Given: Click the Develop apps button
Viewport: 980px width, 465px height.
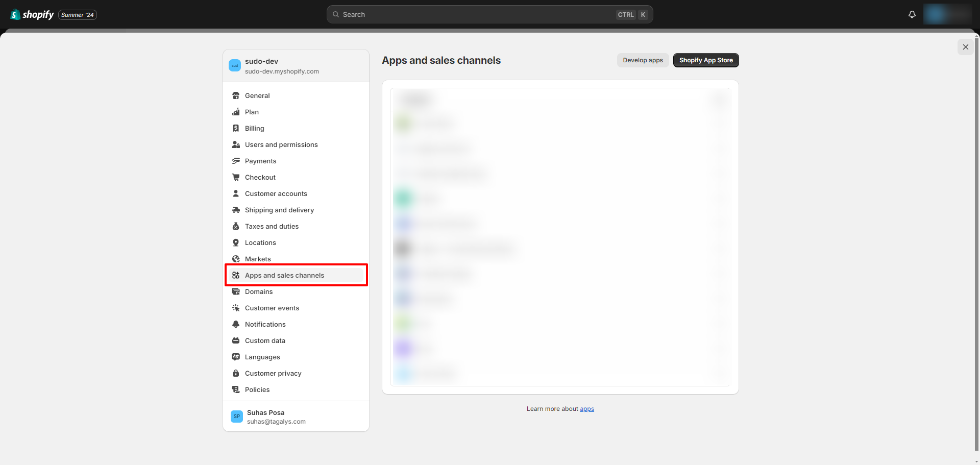Looking at the screenshot, I should [643, 60].
